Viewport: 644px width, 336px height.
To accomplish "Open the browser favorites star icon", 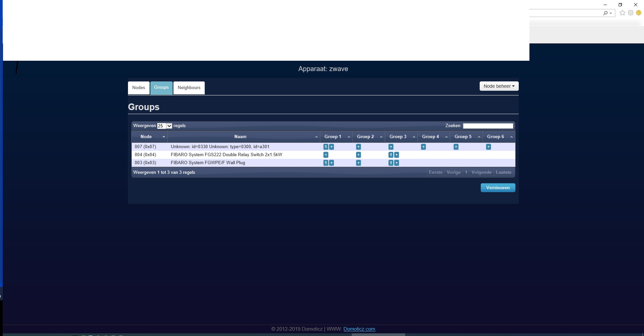I will [622, 13].
